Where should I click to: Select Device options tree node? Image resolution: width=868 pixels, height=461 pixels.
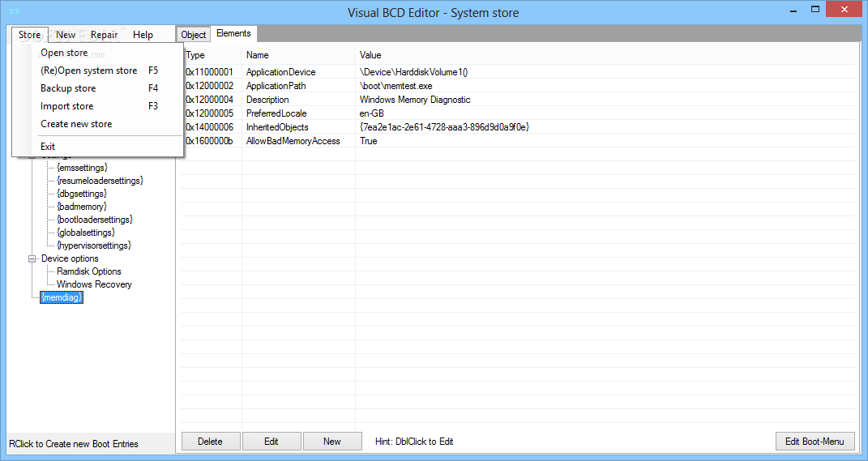pyautogui.click(x=70, y=258)
